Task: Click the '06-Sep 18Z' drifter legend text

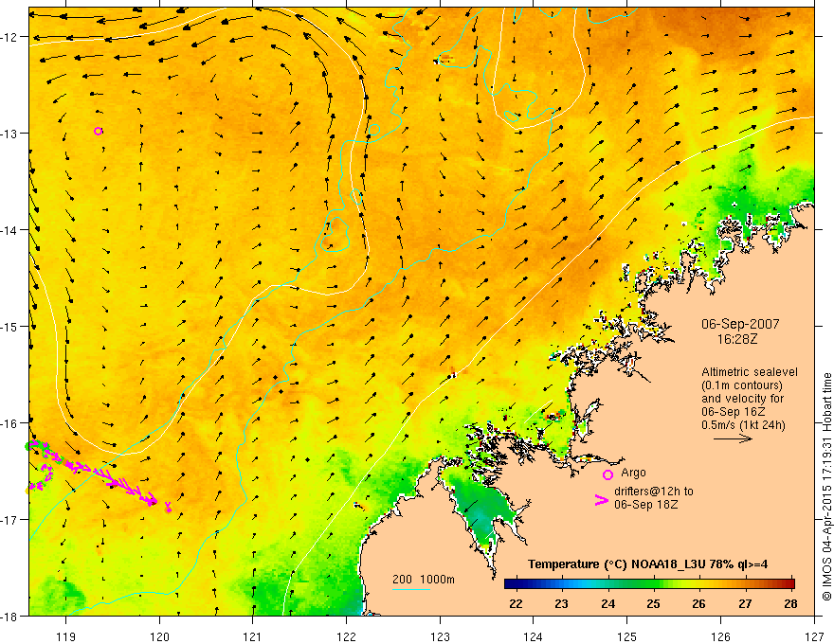Action: coord(645,505)
